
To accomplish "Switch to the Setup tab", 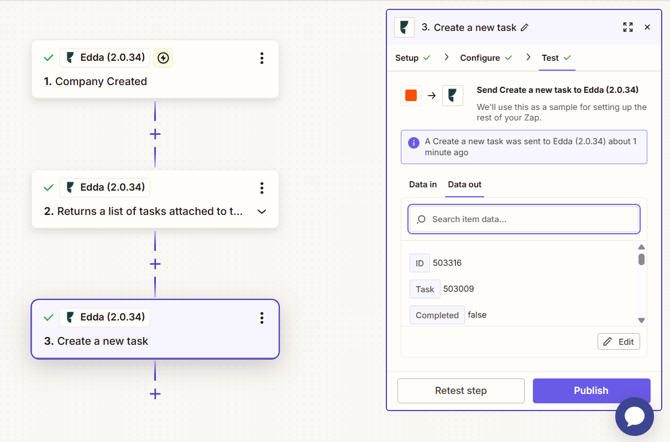I will [407, 58].
